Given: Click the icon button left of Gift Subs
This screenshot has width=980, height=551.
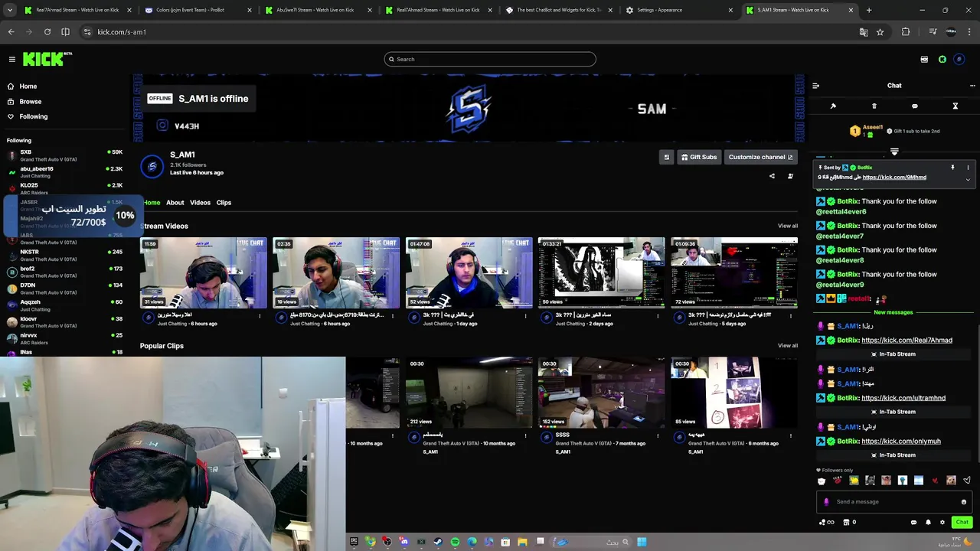Looking at the screenshot, I should click(666, 157).
